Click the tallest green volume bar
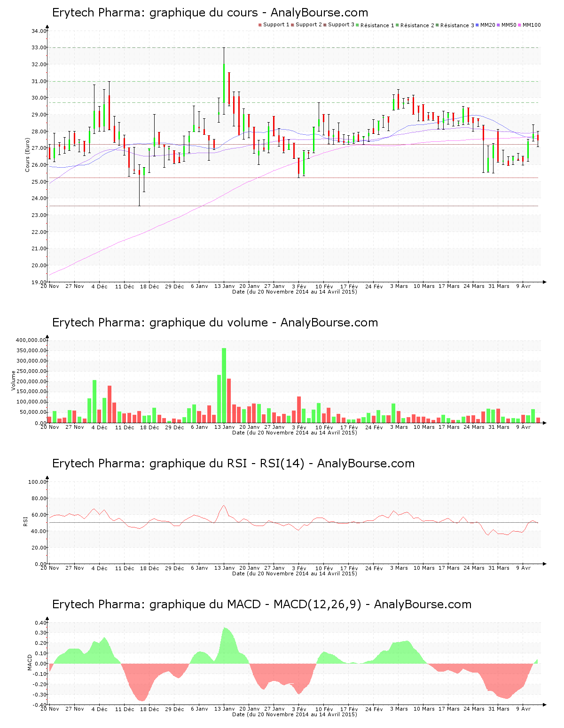Image resolution: width=564 pixels, height=728 pixels. 224,385
